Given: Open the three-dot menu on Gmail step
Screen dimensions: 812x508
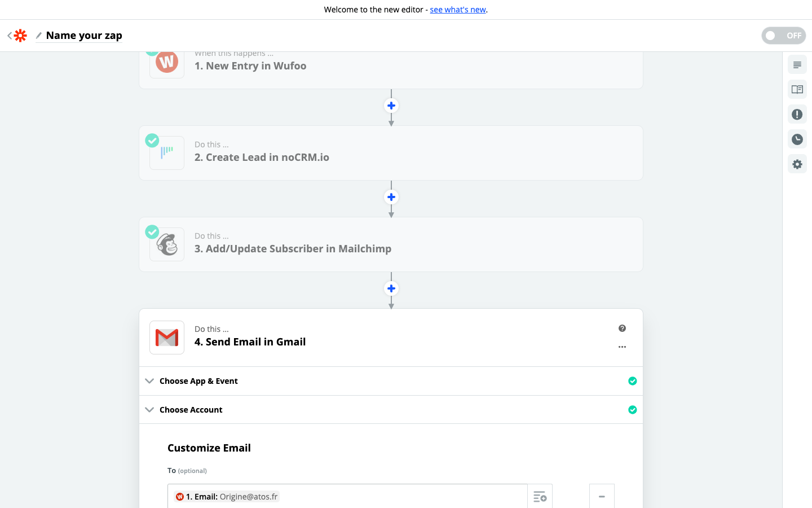Looking at the screenshot, I should click(x=622, y=347).
